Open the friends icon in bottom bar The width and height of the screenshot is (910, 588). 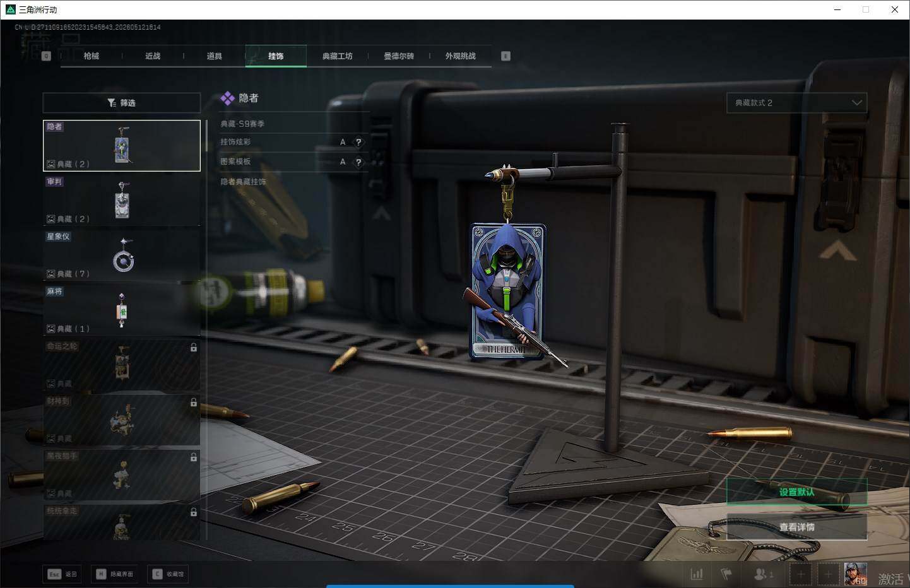click(762, 574)
